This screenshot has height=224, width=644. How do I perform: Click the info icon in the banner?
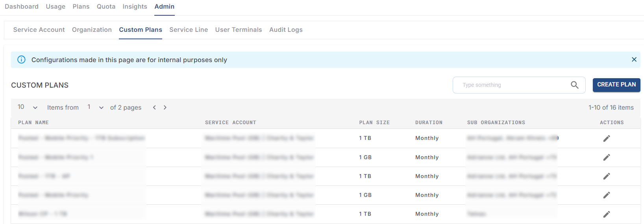[21, 60]
